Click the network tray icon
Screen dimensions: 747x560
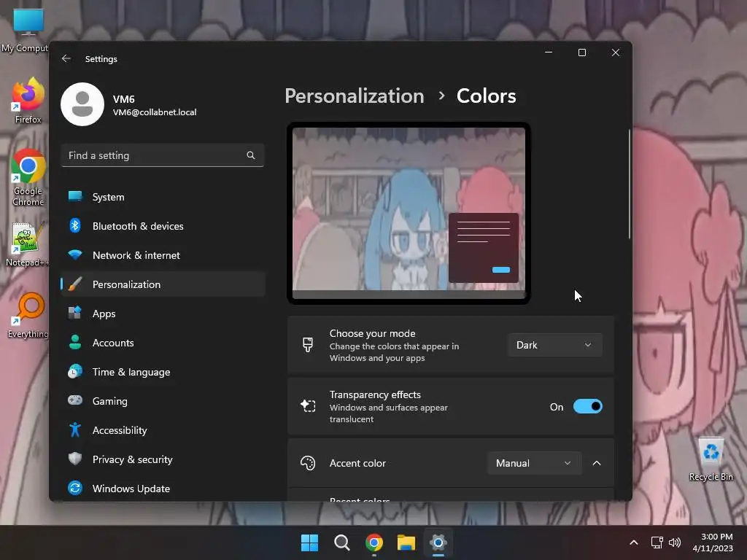pos(657,542)
